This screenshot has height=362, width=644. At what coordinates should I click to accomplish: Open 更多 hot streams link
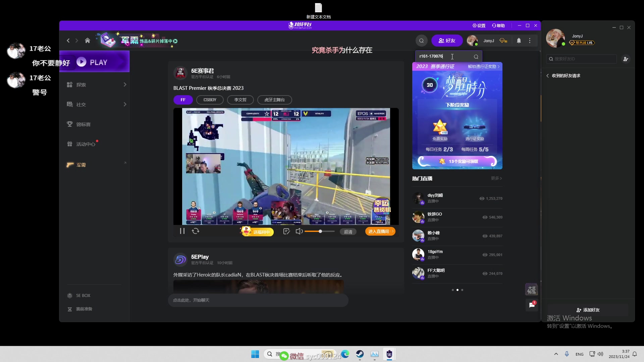tap(496, 178)
